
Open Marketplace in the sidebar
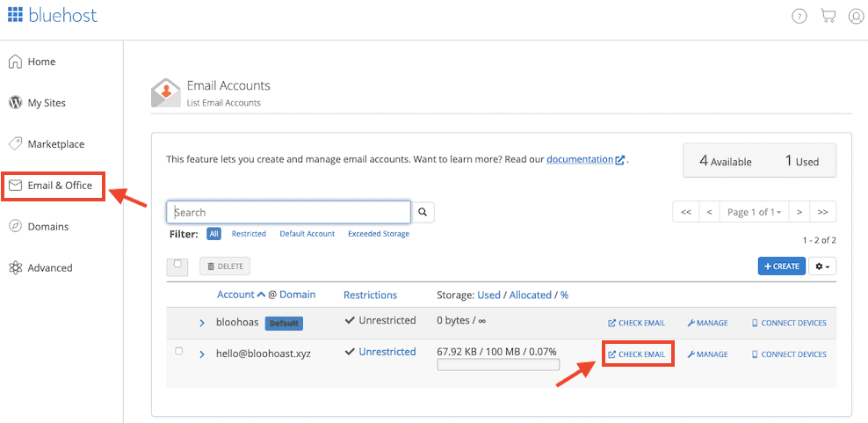click(47, 144)
